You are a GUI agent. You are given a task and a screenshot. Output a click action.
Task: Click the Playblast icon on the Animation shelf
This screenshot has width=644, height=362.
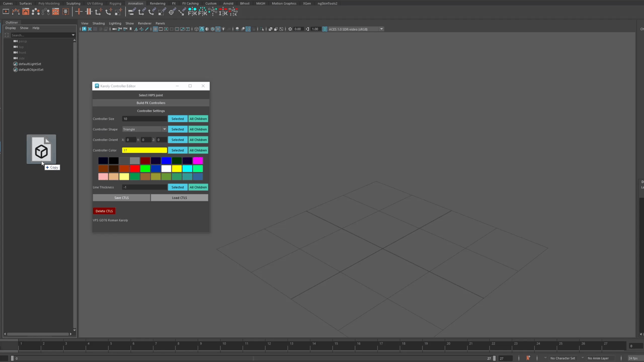point(6,12)
